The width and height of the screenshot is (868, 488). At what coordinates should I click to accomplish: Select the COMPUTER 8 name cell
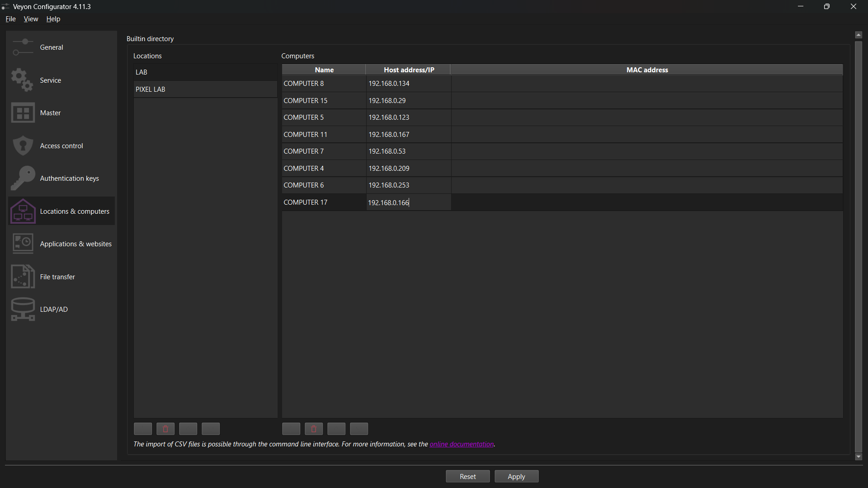coord(324,84)
